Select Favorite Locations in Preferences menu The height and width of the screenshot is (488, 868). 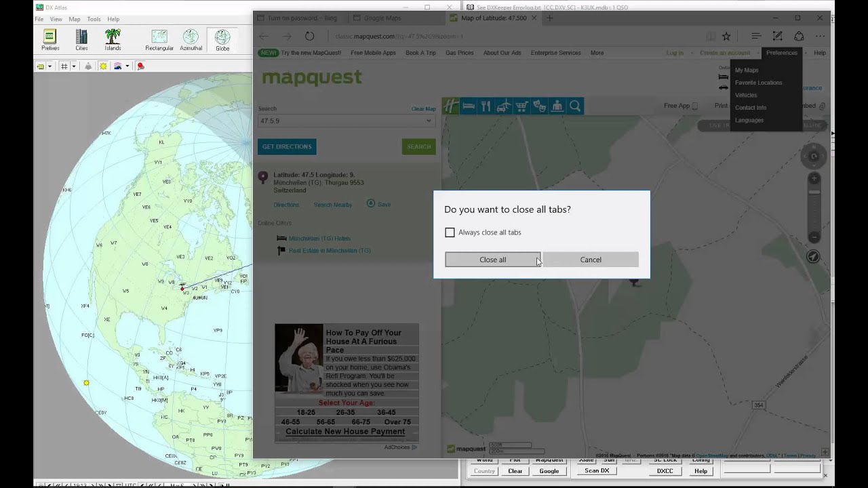click(759, 83)
